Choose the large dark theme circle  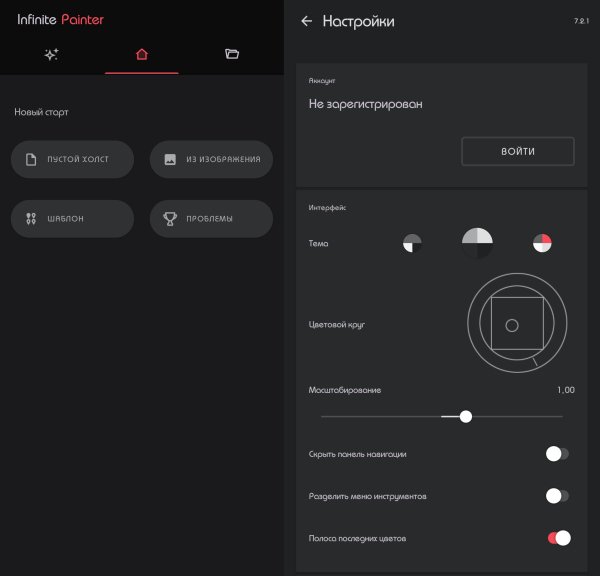coord(477,243)
